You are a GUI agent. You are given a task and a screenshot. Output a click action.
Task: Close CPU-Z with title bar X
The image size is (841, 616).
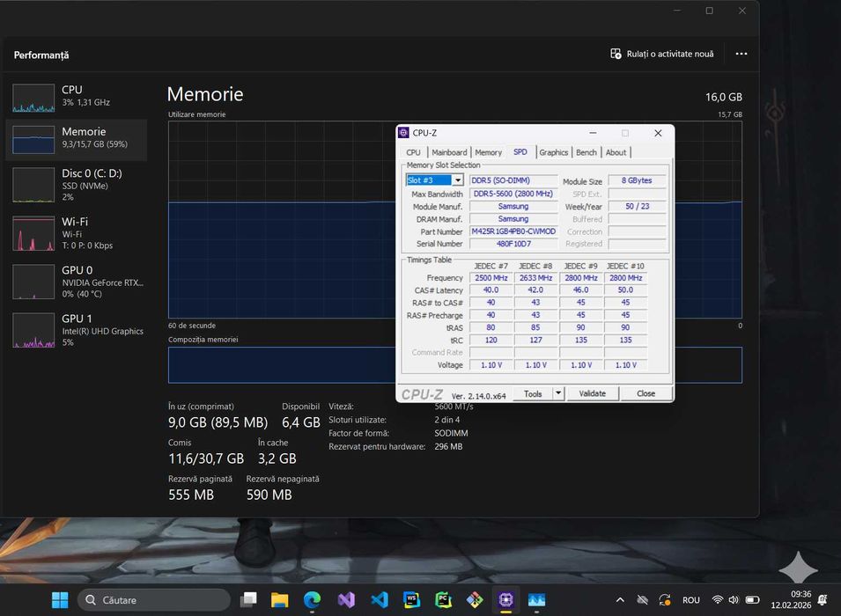coord(658,132)
